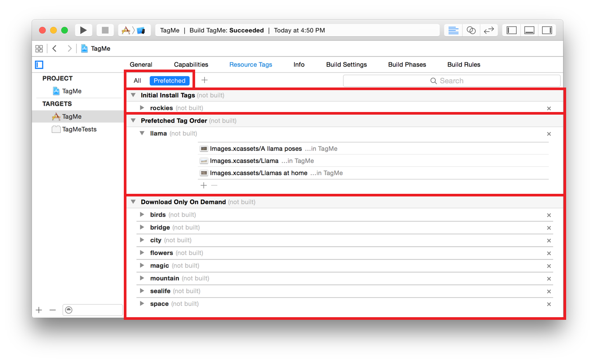Open the Info tab
Viewport: 595px width, 364px height.
pos(299,64)
